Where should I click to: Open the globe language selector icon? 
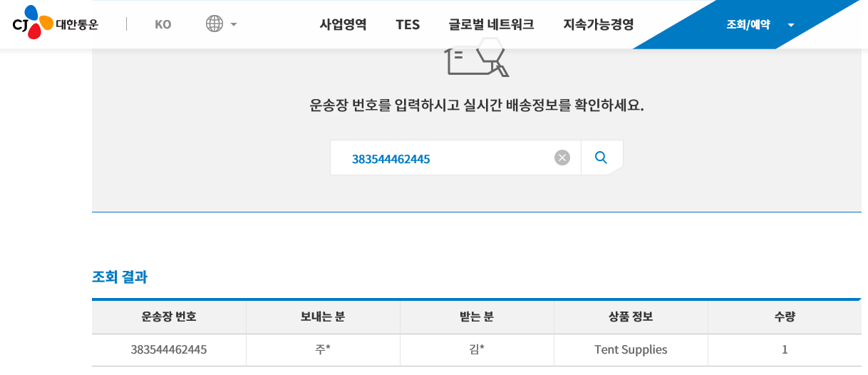[215, 24]
